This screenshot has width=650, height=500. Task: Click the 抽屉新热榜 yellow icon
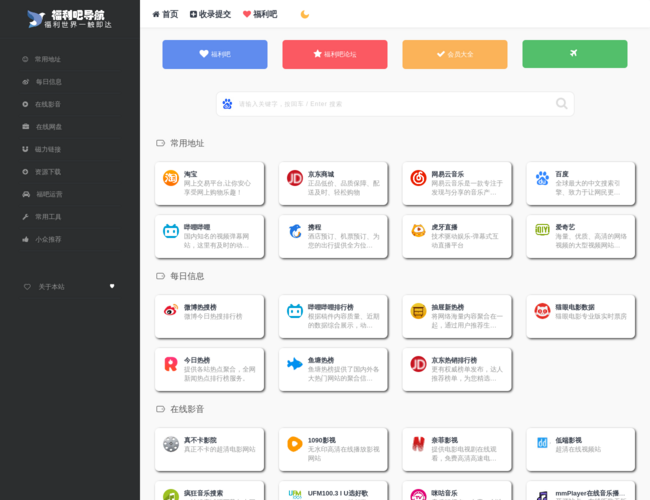tap(418, 311)
